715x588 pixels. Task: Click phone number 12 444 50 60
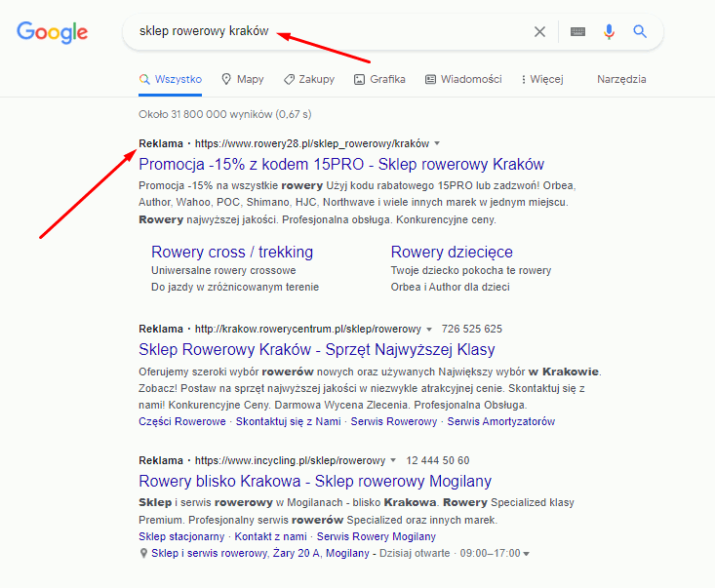point(437,460)
